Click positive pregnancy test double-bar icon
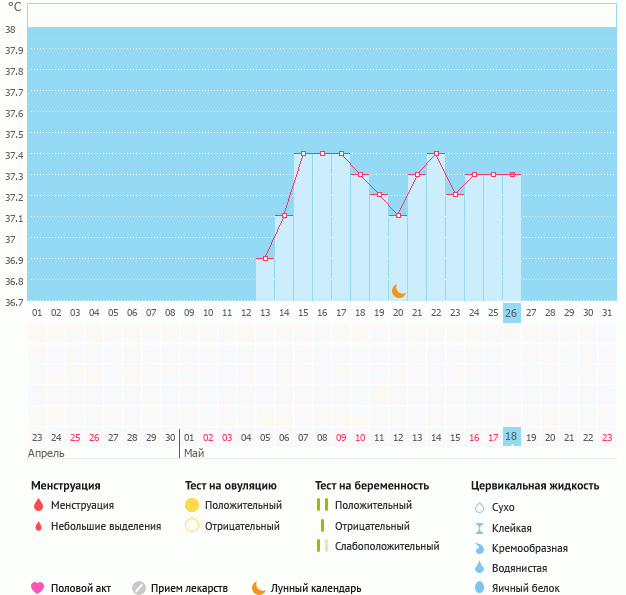Viewport: 626px width, 595px height. tap(321, 506)
